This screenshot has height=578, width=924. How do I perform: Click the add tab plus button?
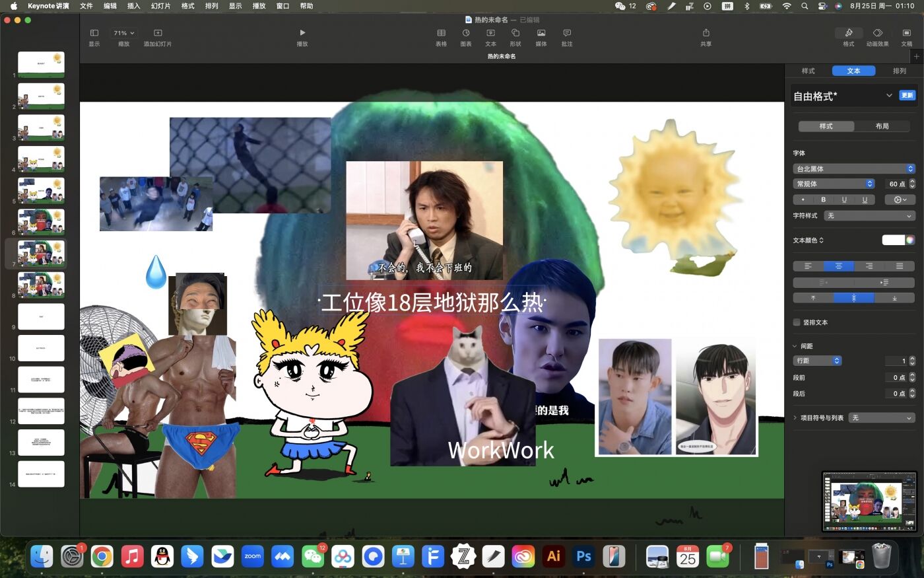tap(916, 56)
